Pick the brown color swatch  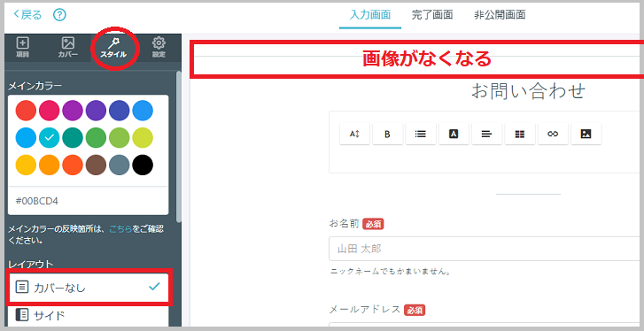point(96,165)
